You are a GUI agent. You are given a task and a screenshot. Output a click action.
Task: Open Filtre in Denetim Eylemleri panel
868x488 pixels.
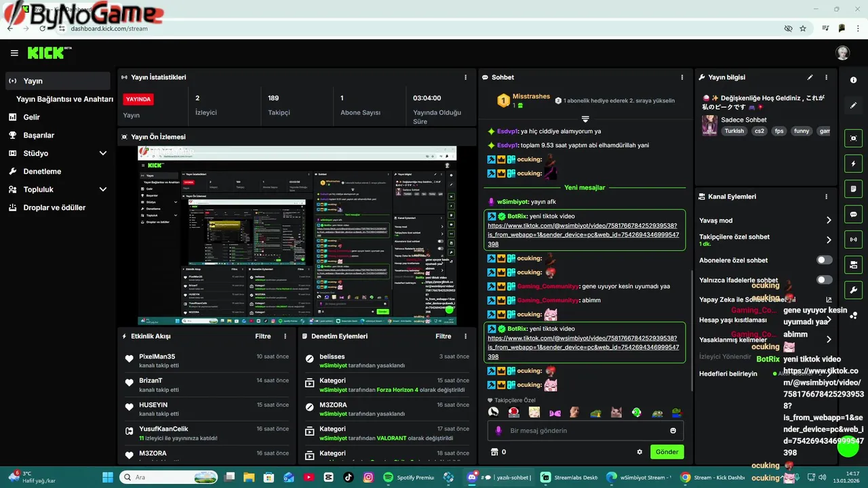click(x=443, y=336)
